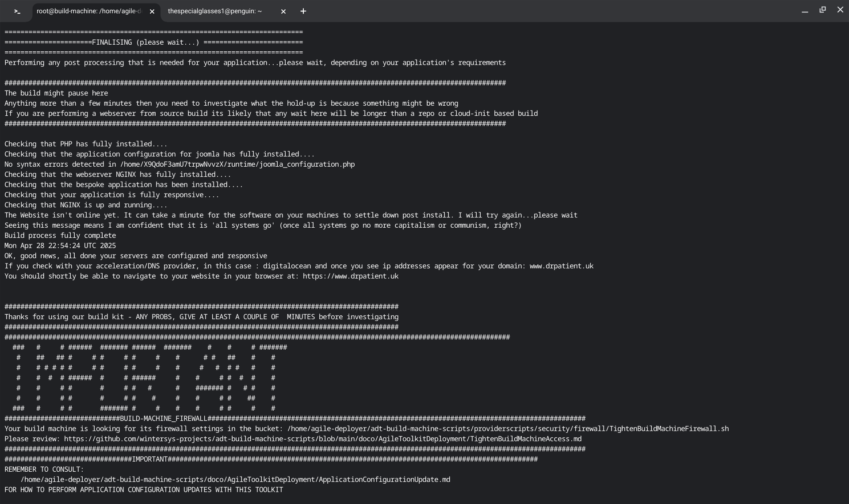This screenshot has width=849, height=504.
Task: Minimize the terminal window
Action: click(x=805, y=11)
